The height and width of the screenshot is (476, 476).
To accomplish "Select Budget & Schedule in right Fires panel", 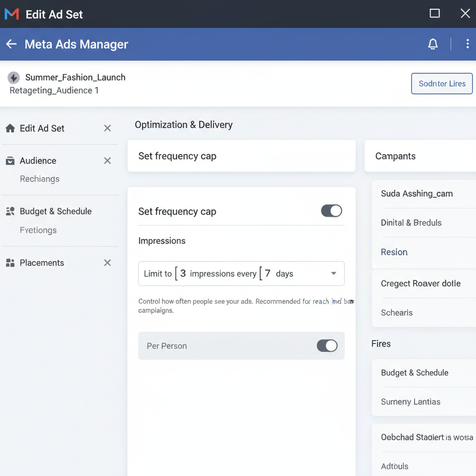I will coord(415,373).
